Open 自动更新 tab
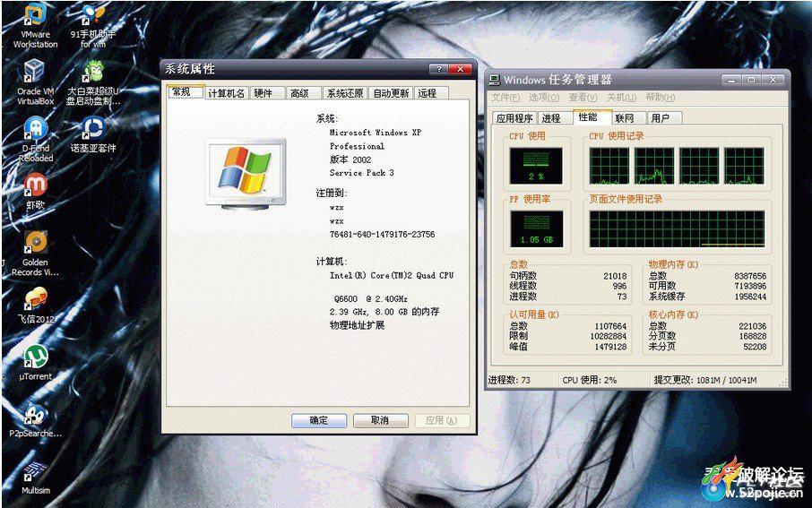 [x=391, y=93]
